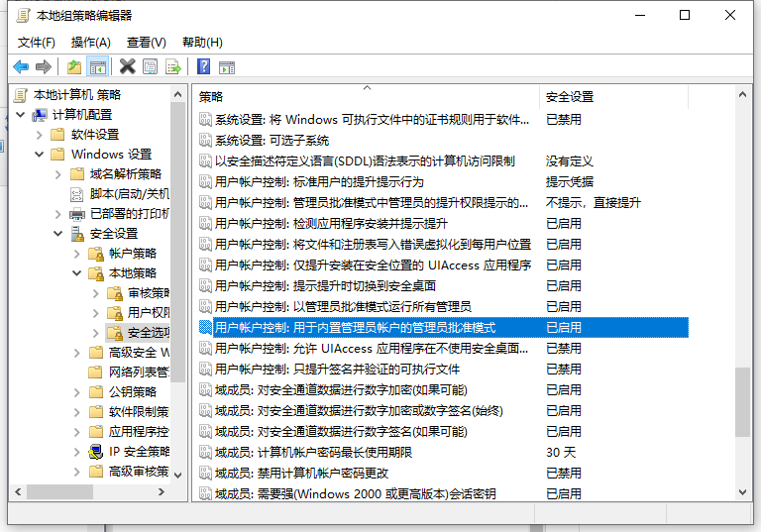This screenshot has height=532, width=761.
Task: Toggle the Show/Hide console tree icon
Action: click(97, 66)
